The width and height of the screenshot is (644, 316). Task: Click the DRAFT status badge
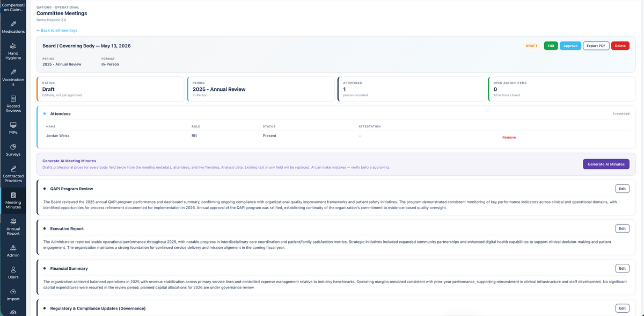(531, 46)
